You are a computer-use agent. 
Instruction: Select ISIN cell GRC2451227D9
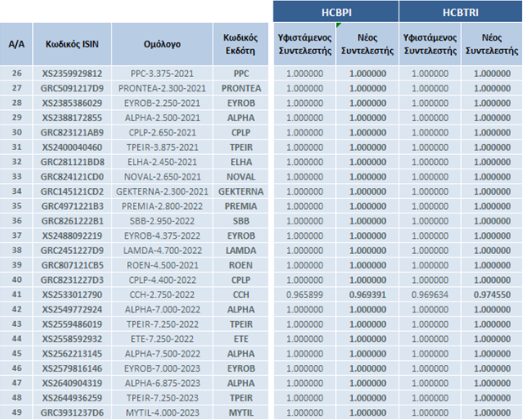click(72, 251)
